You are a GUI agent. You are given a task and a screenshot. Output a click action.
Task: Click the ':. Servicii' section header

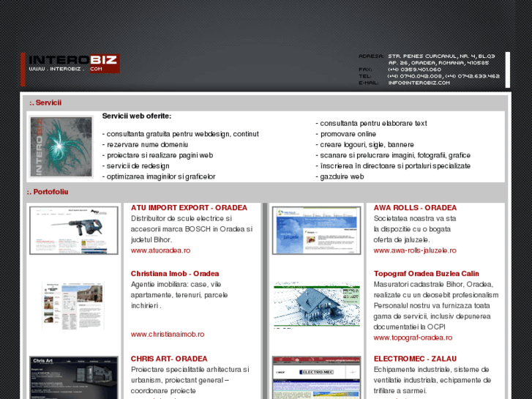point(45,102)
